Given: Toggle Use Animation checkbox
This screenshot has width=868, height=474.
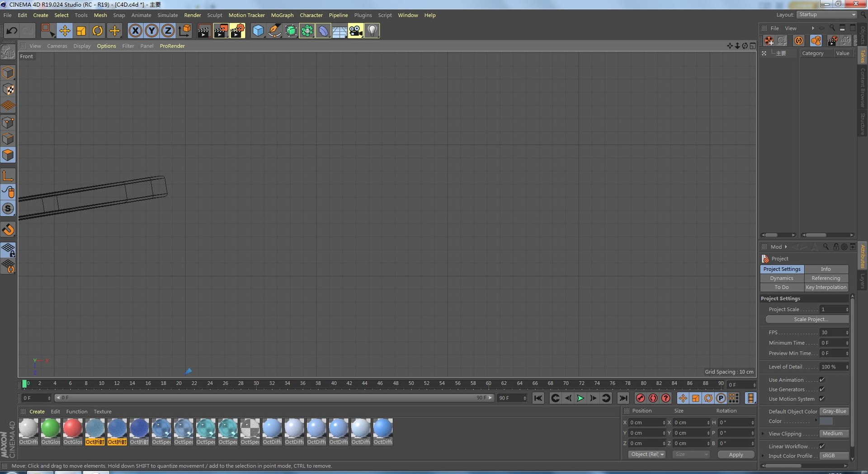Looking at the screenshot, I should [822, 380].
